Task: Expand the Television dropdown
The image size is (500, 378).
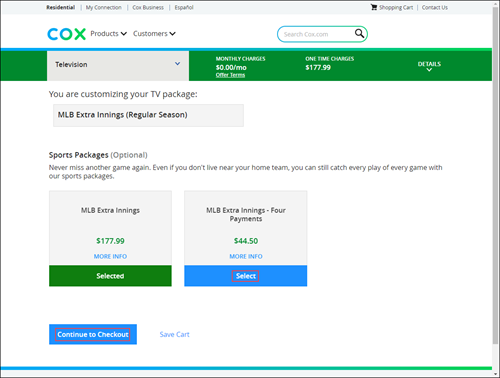Action: 118,65
